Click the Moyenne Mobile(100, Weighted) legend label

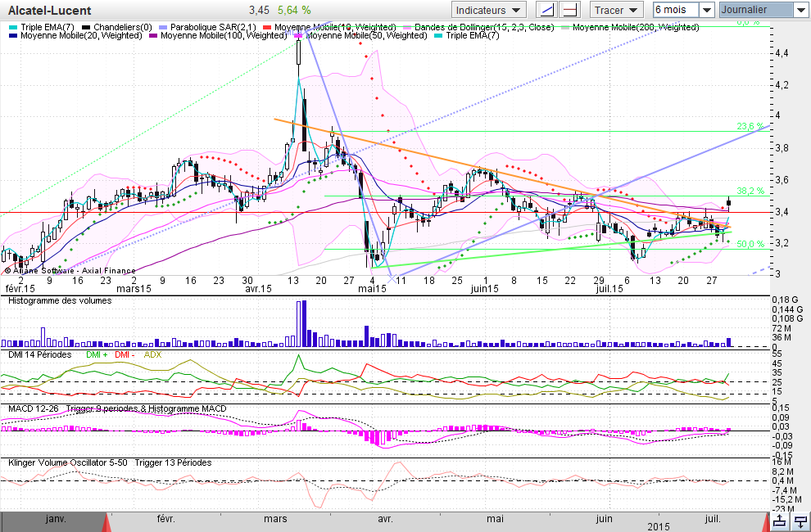[224, 35]
